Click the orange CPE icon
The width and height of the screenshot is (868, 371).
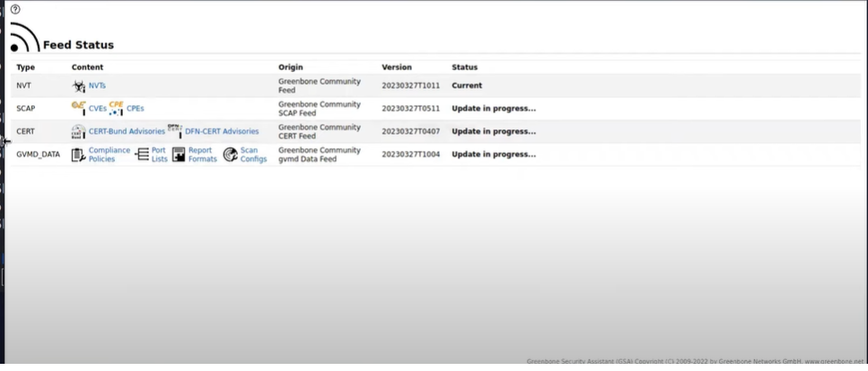pyautogui.click(x=117, y=109)
